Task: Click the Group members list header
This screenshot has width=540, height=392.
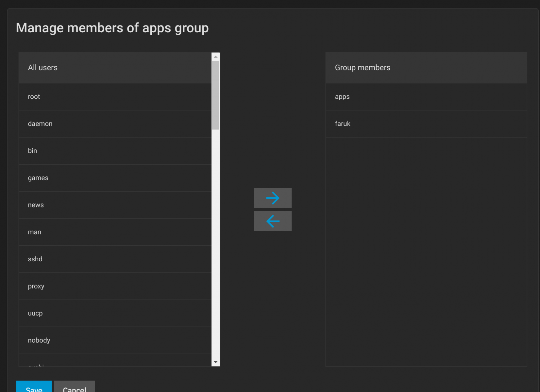Action: coord(426,68)
